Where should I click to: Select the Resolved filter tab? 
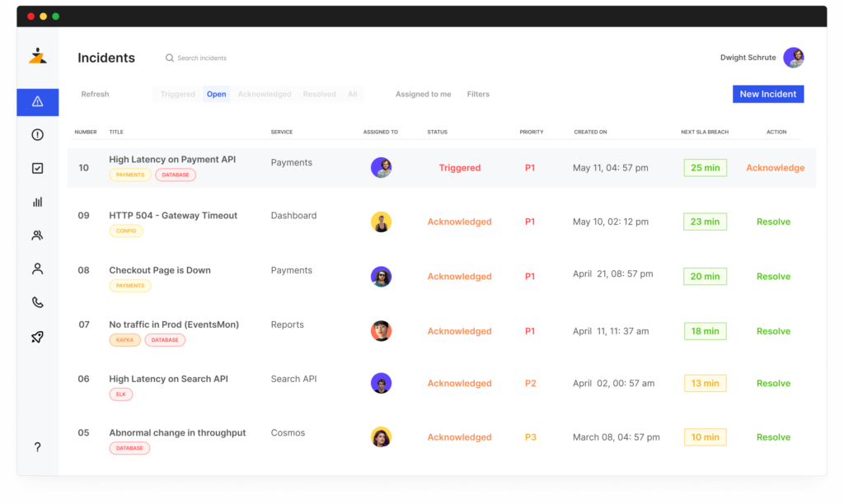tap(319, 94)
